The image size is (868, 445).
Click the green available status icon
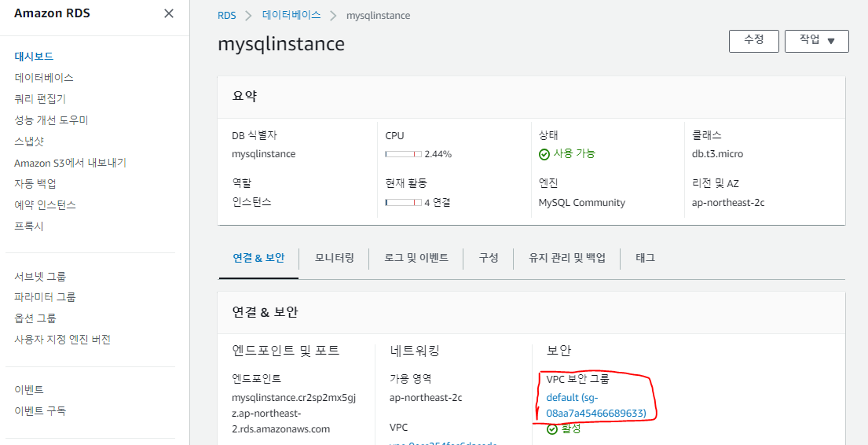(544, 154)
